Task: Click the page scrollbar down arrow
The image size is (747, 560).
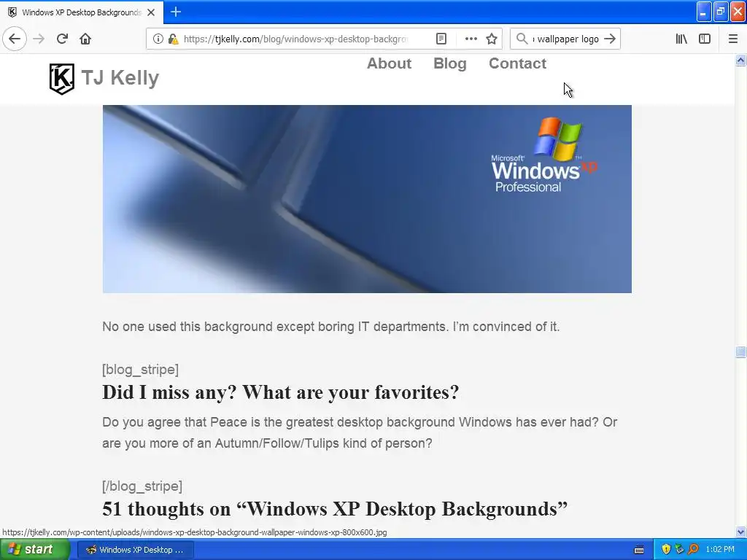Action: click(x=740, y=532)
